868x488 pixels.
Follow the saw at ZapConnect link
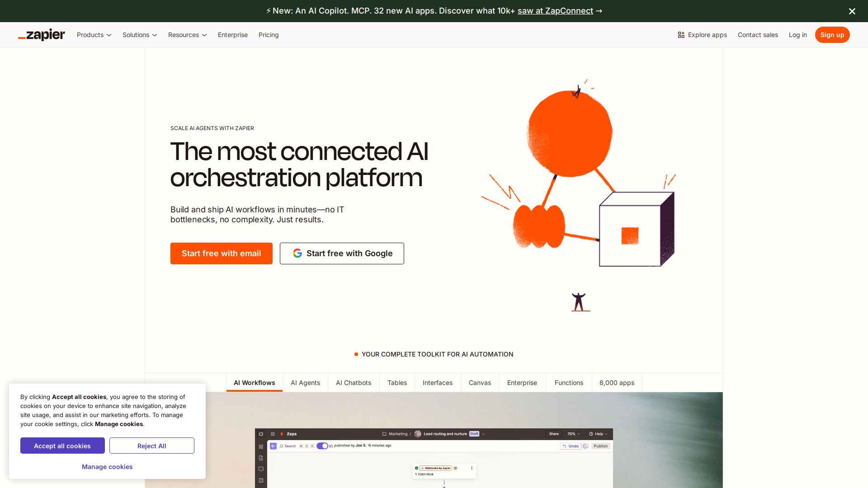[556, 11]
